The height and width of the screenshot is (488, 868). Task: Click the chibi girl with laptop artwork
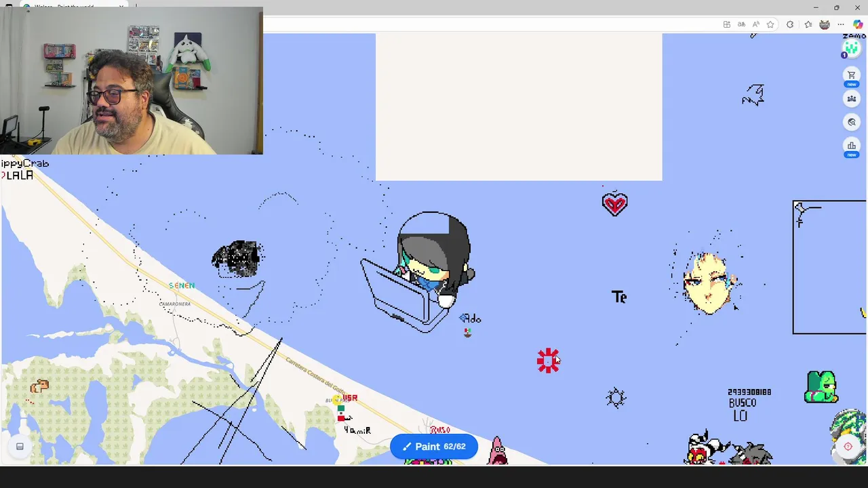[418, 272]
